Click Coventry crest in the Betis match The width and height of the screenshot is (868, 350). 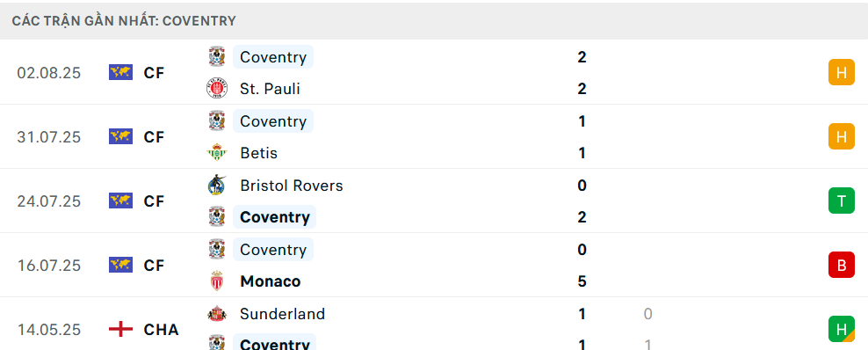click(217, 120)
